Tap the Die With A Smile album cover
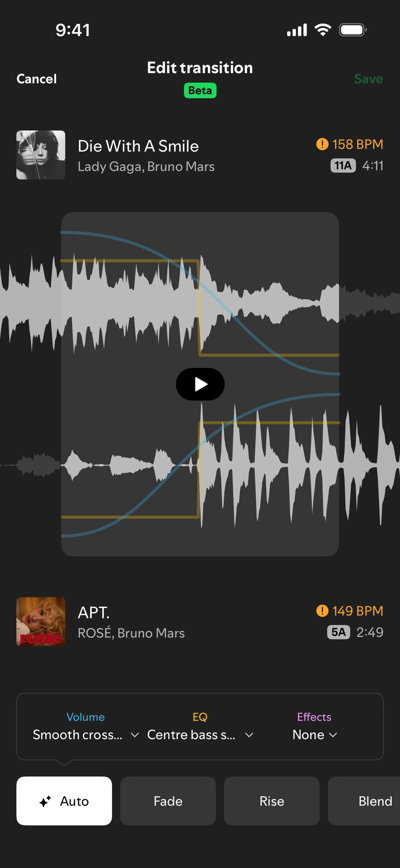 click(41, 155)
